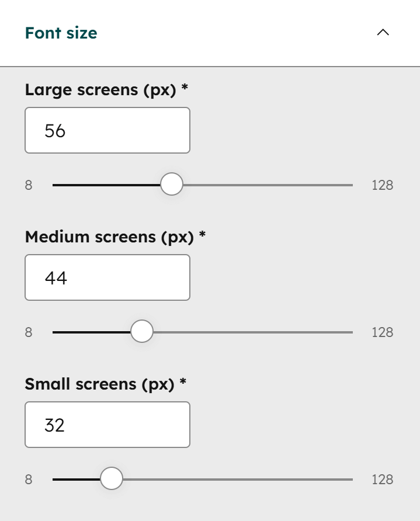
Task: Click the Large screens slider track
Action: (x=263, y=185)
